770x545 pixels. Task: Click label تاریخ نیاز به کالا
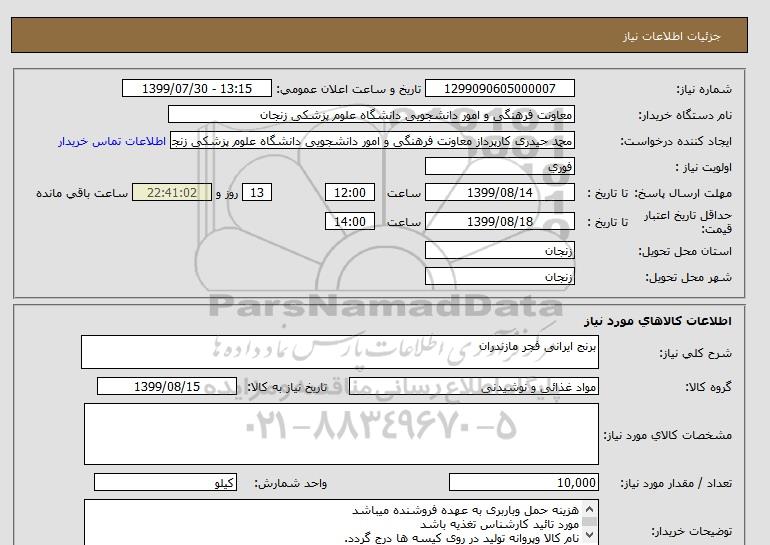[x=287, y=387]
